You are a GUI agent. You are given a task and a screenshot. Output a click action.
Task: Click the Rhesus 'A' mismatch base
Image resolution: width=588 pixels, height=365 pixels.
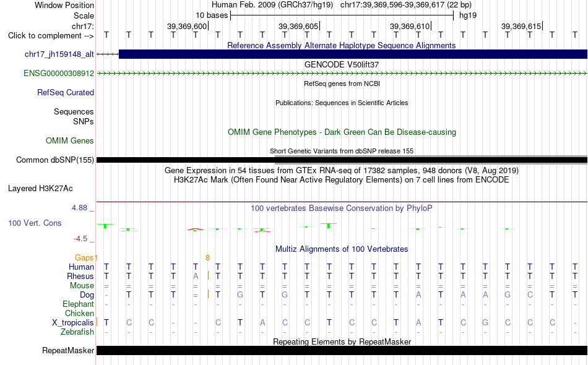pyautogui.click(x=196, y=276)
